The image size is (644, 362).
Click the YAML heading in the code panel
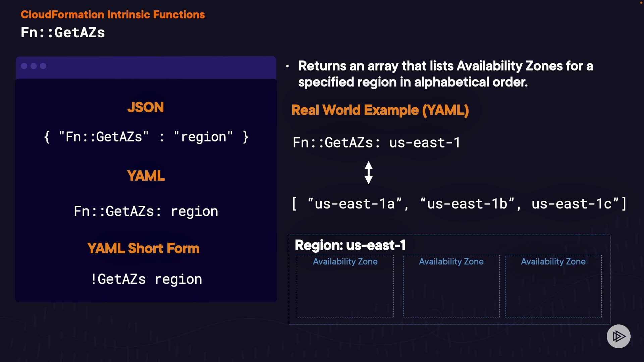(146, 176)
